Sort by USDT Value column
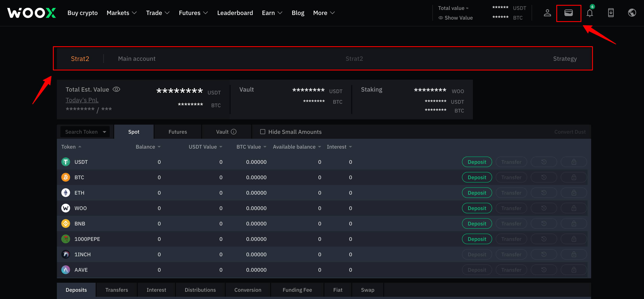The image size is (644, 299). [x=205, y=147]
